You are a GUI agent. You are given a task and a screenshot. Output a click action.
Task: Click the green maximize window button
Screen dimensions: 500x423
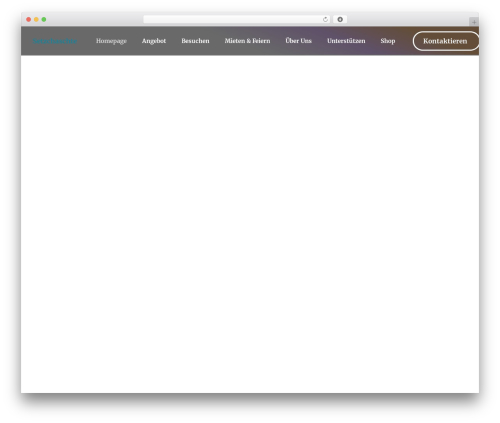pyautogui.click(x=44, y=19)
